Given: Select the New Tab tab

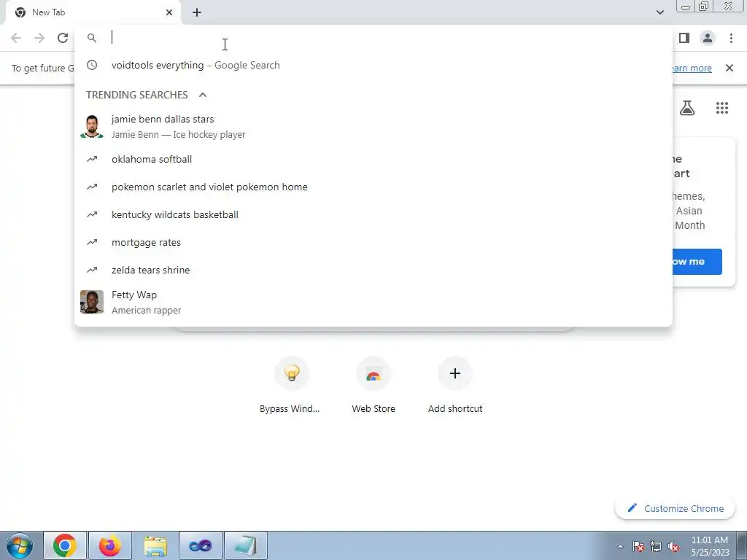Looking at the screenshot, I should pyautogui.click(x=93, y=12).
